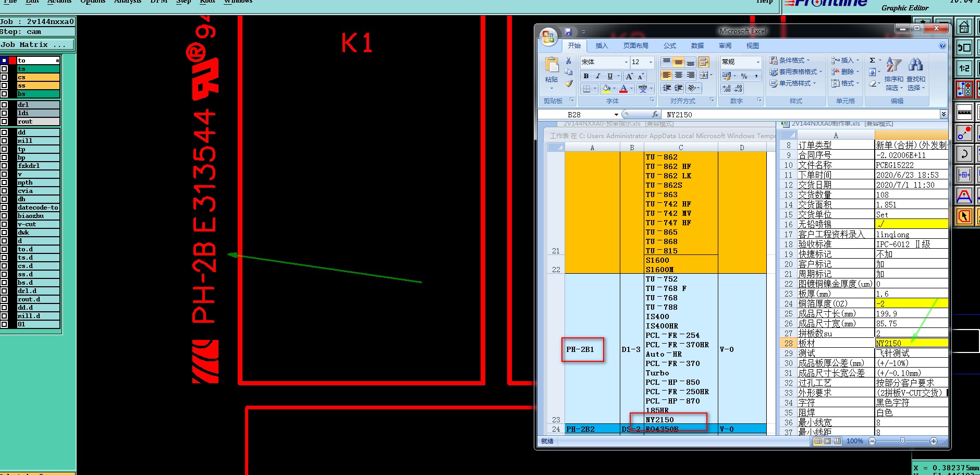980x475 pixels.
Task: Click the Percent style icon
Action: pyautogui.click(x=744, y=76)
